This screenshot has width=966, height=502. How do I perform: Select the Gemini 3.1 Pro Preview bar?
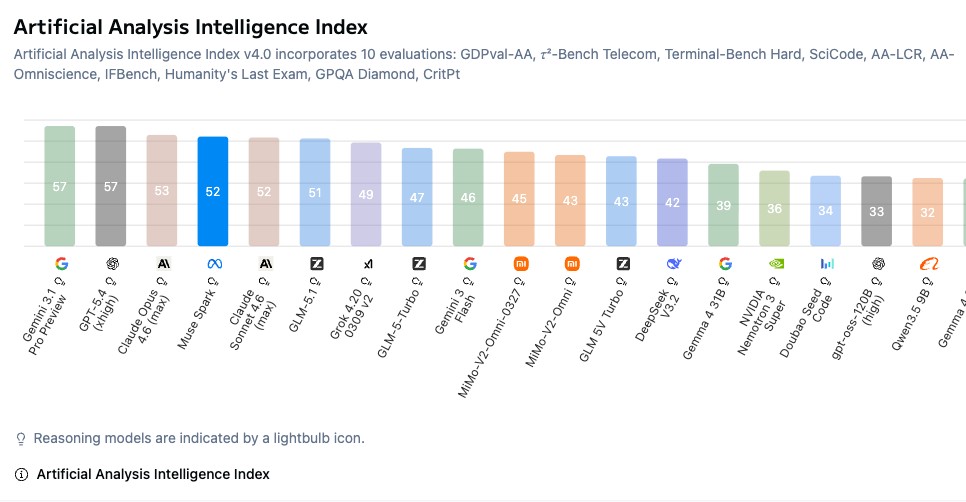[60, 186]
